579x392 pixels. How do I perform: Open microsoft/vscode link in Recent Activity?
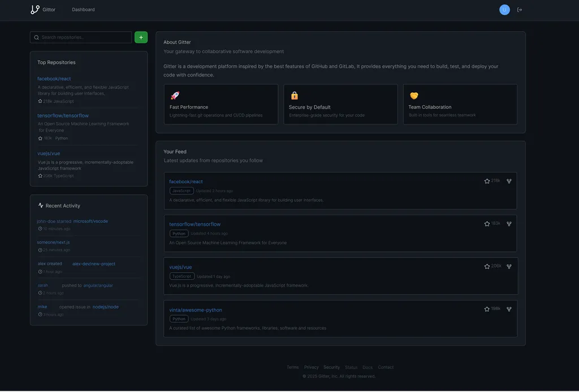[90, 221]
